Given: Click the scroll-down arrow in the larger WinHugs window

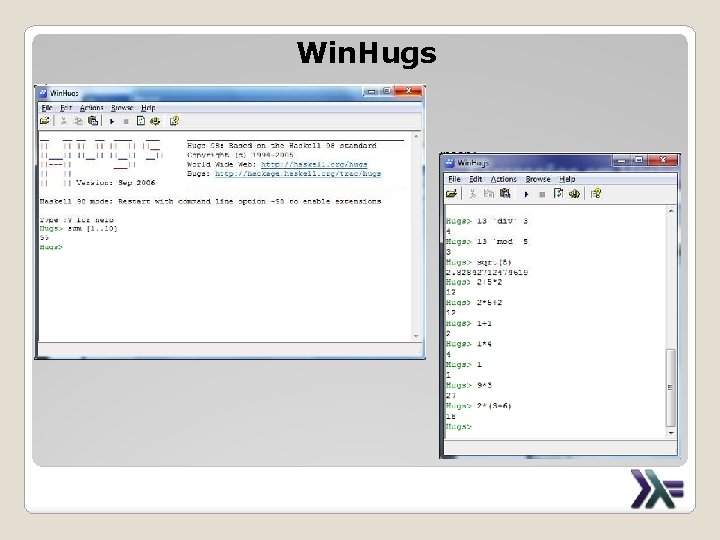Looking at the screenshot, I should [416, 336].
